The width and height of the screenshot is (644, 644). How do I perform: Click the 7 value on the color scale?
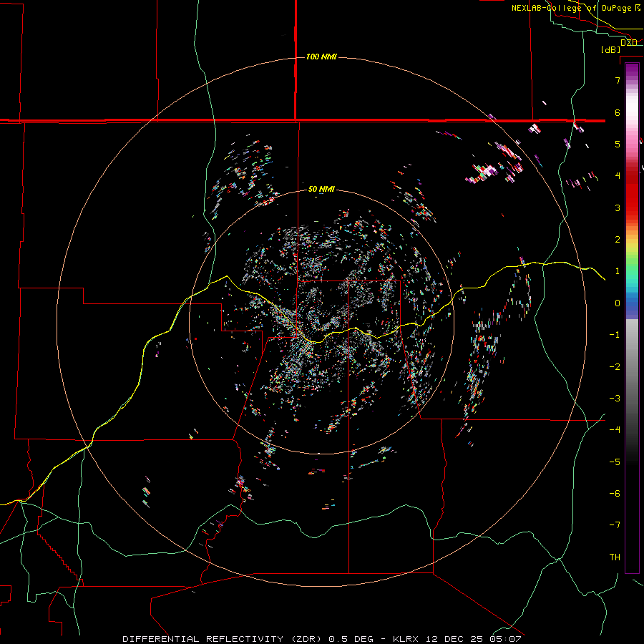(x=618, y=80)
